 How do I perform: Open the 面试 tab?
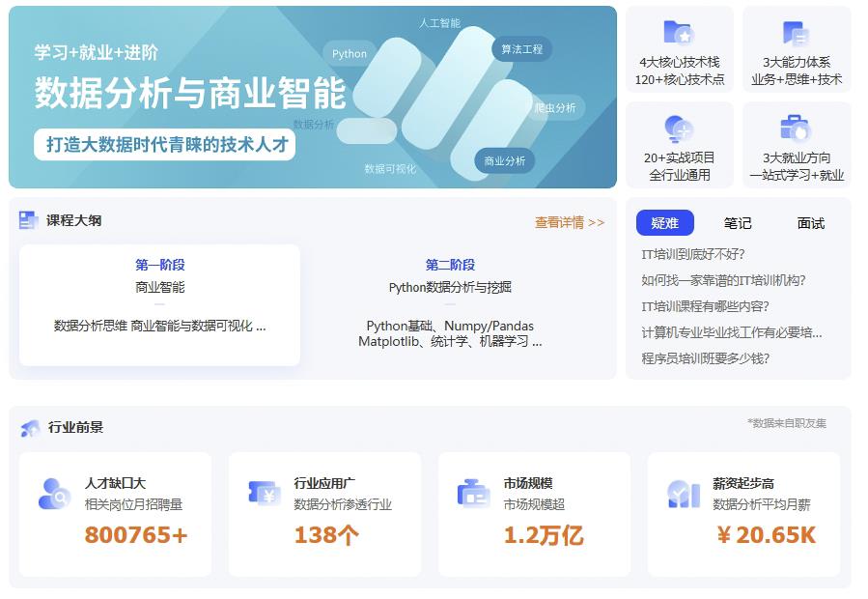pos(811,223)
